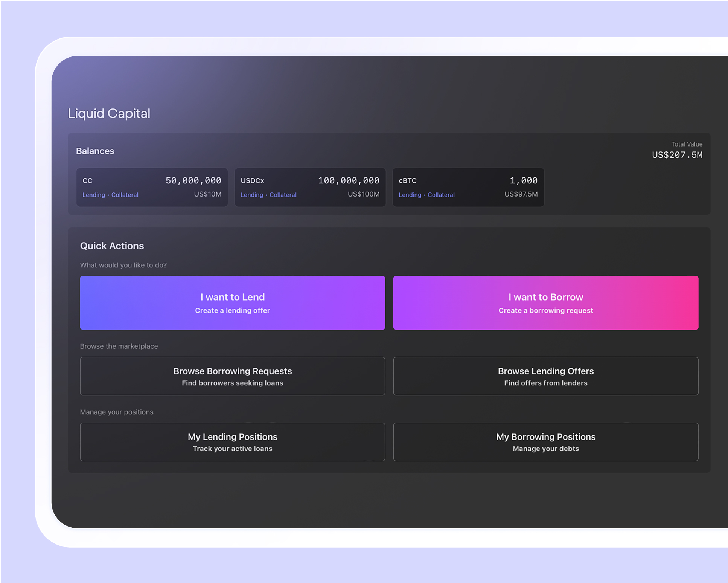
Task: Click the 'I want to Lend' button
Action: 232,302
